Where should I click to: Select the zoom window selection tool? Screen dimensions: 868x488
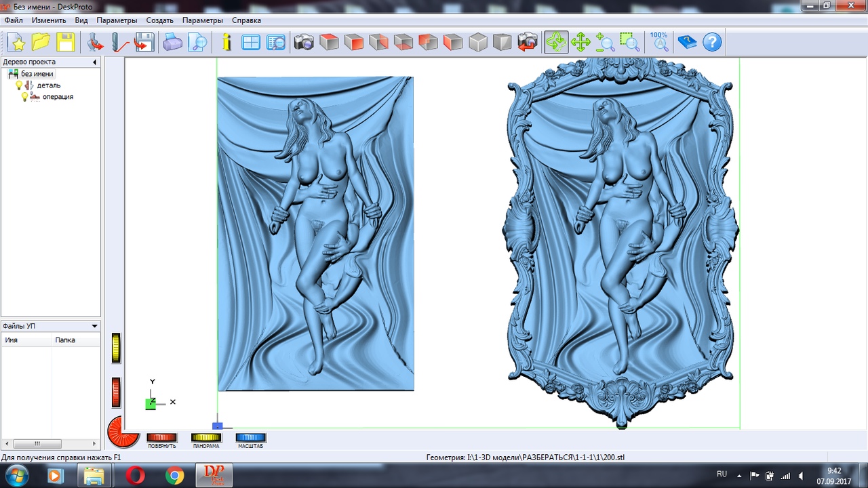(x=629, y=43)
